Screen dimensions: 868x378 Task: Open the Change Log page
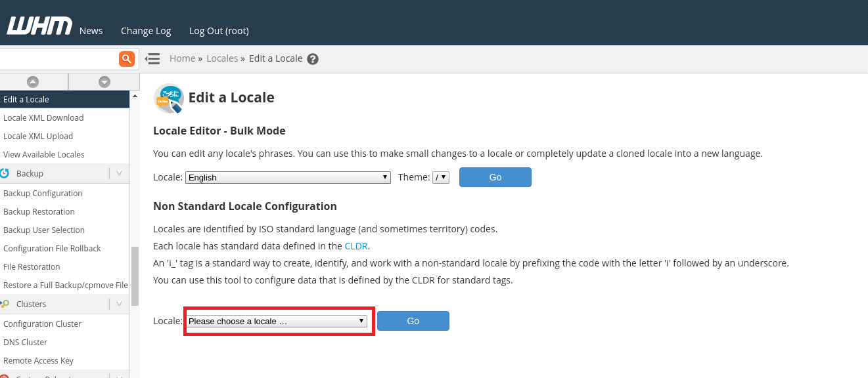145,30
